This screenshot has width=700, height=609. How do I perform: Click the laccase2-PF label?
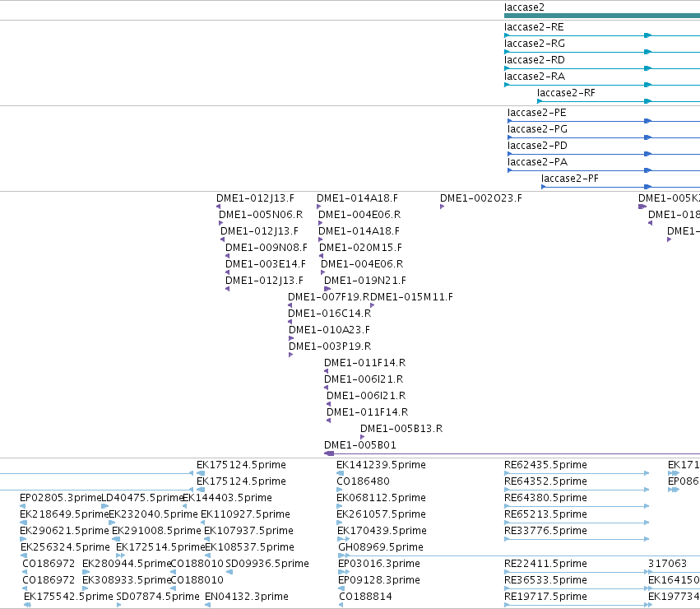(x=570, y=179)
